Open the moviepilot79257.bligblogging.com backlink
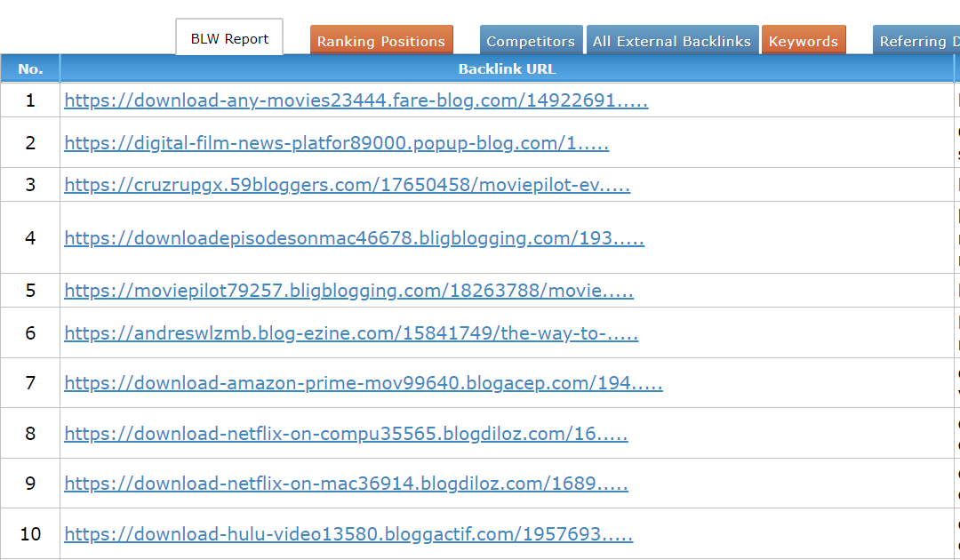 coord(349,291)
